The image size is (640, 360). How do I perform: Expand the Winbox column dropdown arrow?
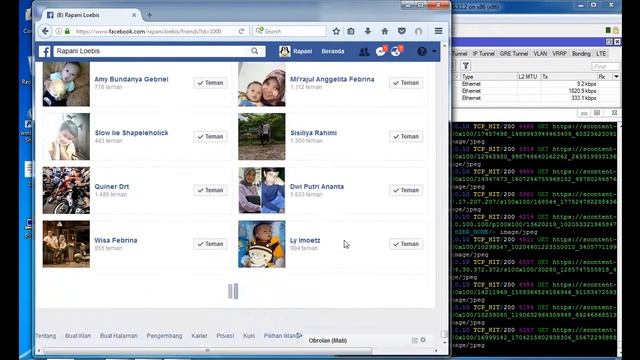click(x=616, y=77)
